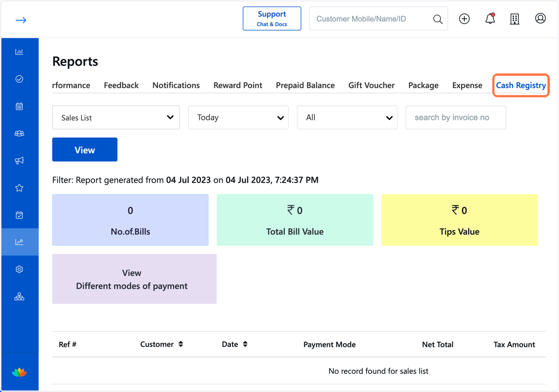
Task: Open the notifications bell icon
Action: point(490,19)
